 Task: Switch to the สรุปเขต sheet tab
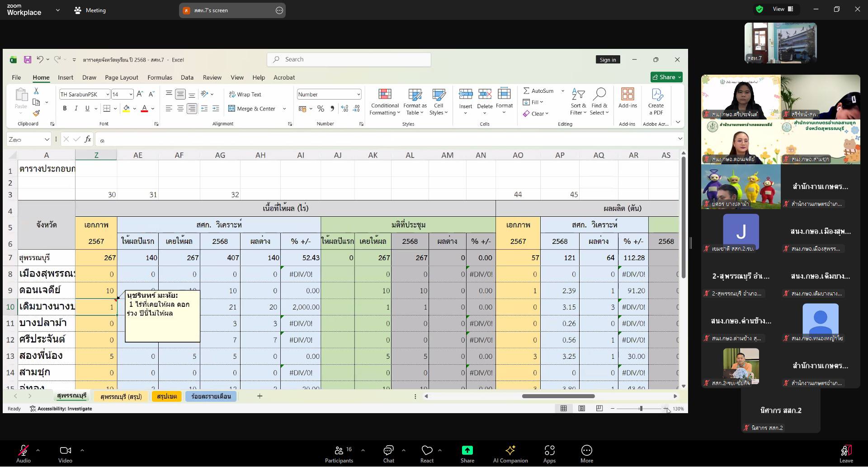[x=167, y=396]
